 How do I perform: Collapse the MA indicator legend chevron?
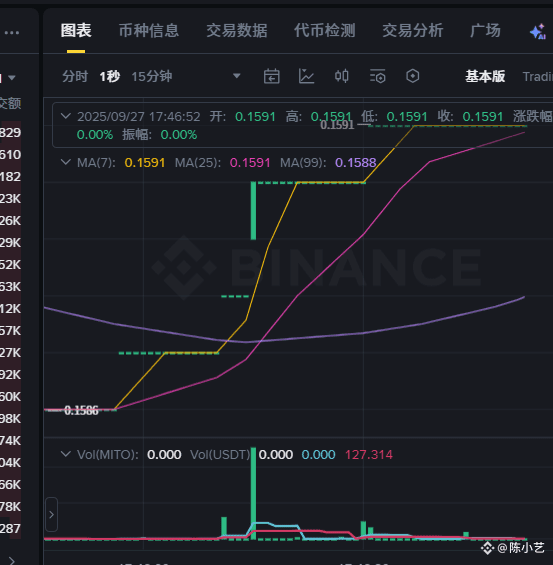66,162
